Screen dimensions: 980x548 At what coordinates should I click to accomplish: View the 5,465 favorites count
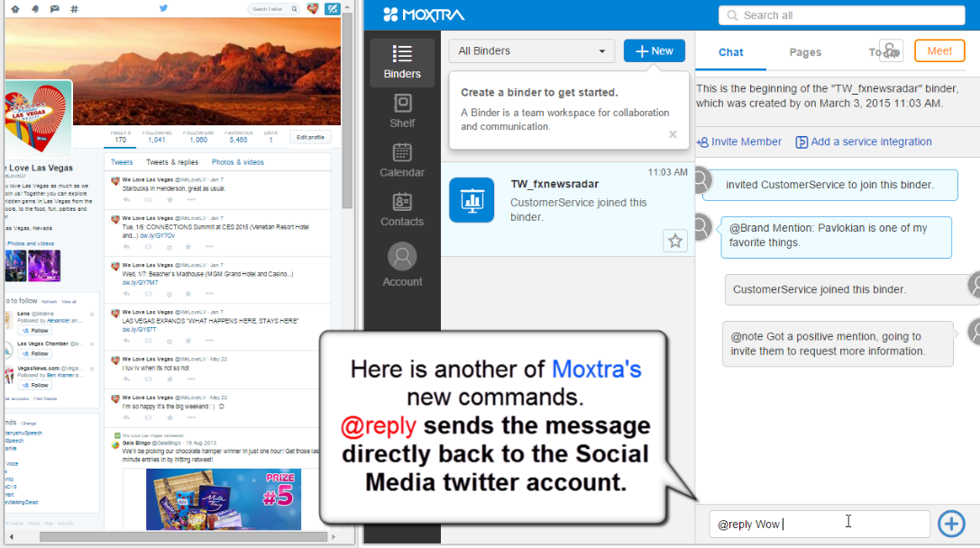tap(238, 137)
